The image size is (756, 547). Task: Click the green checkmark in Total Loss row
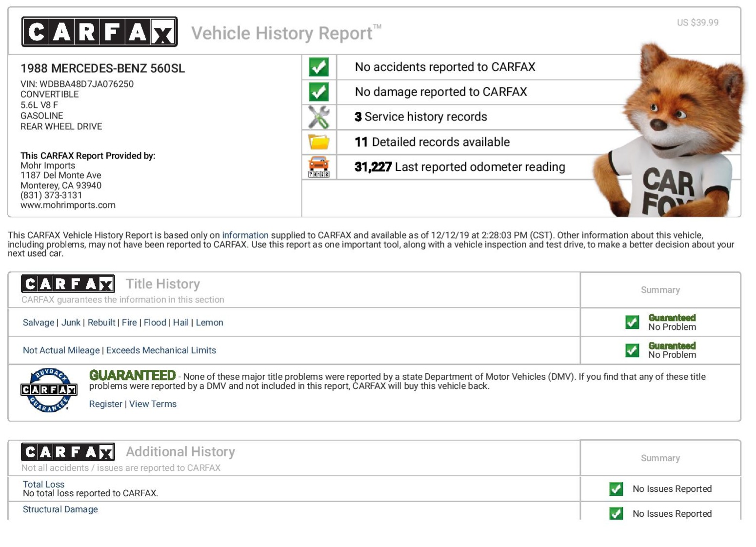point(616,488)
